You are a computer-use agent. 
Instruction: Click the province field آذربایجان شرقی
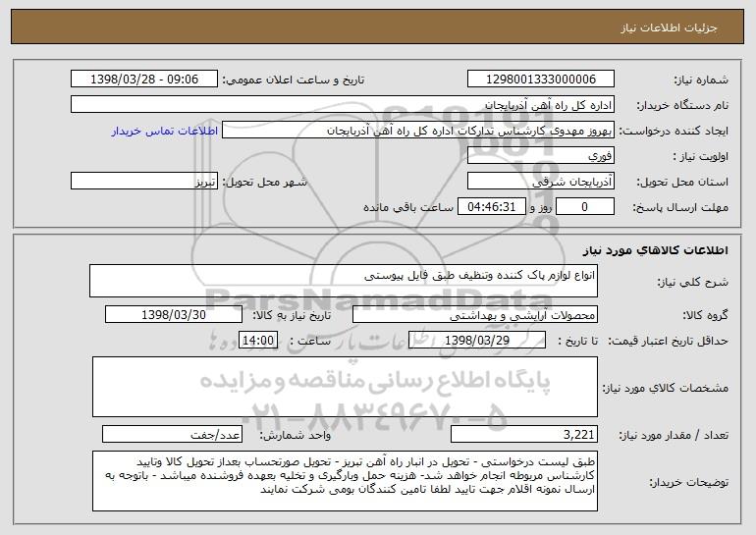[x=540, y=182]
